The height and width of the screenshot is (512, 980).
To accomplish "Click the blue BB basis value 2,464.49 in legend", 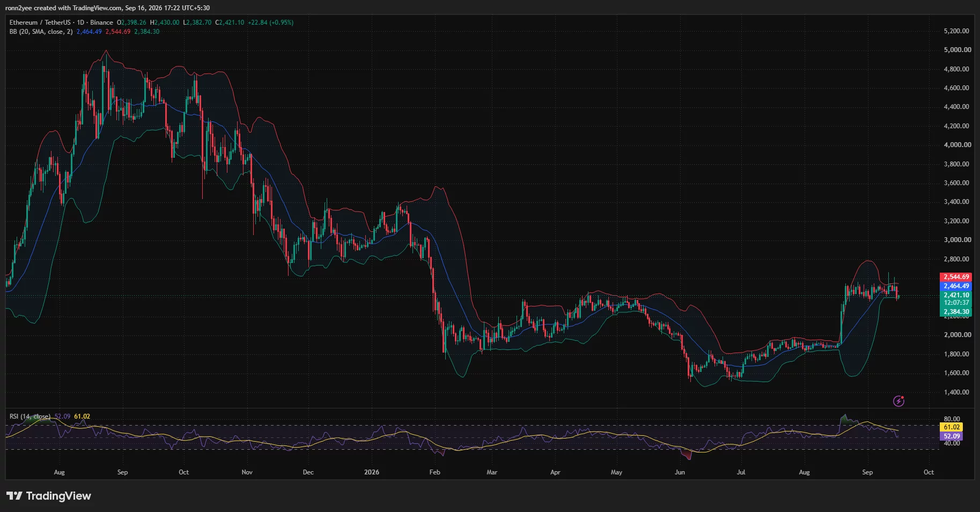I will click(89, 32).
